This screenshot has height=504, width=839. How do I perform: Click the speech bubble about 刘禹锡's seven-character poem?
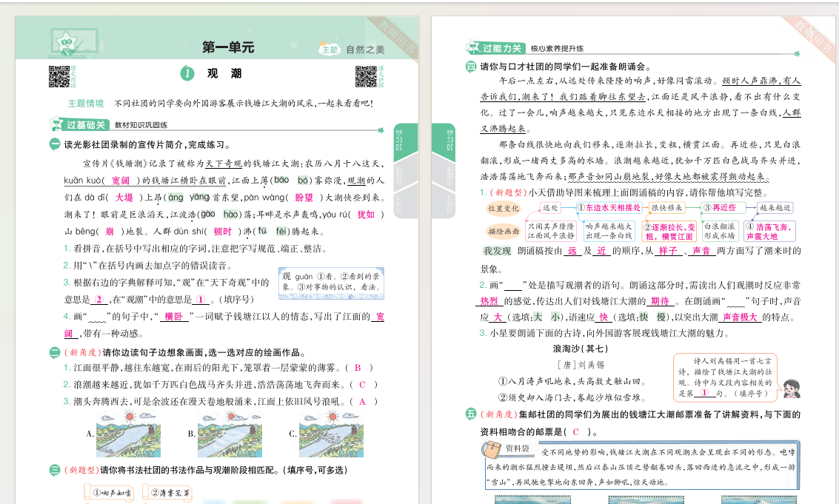click(725, 377)
